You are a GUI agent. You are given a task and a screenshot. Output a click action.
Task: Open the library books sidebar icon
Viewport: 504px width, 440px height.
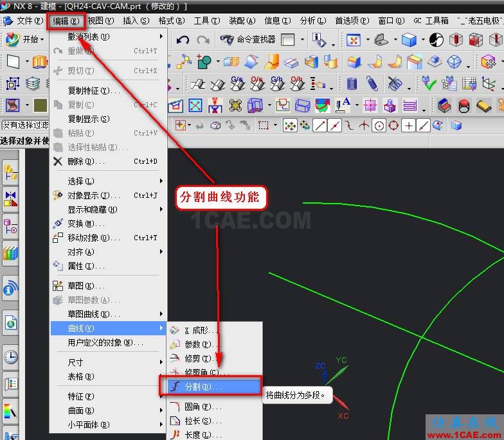pos(10,254)
